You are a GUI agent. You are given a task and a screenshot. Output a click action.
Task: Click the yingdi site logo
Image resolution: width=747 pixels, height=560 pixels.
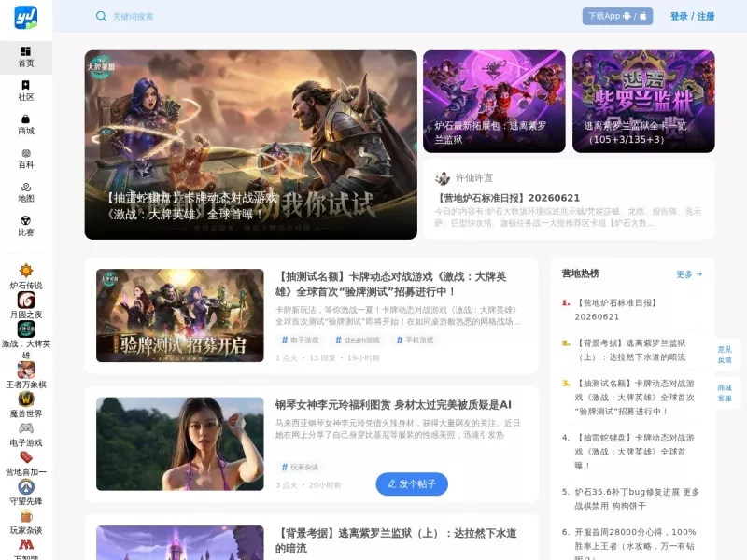click(26, 17)
